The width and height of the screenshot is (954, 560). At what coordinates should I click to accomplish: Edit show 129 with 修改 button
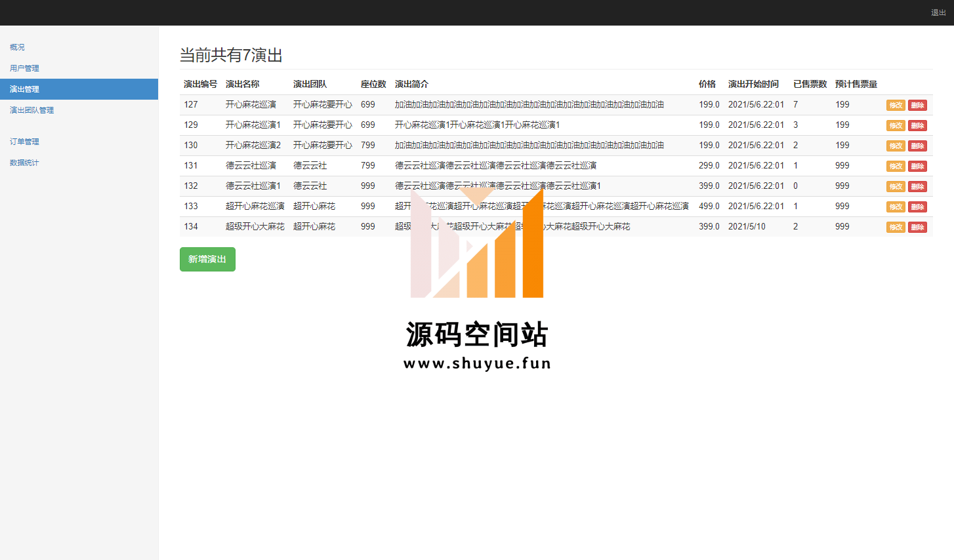click(x=895, y=125)
